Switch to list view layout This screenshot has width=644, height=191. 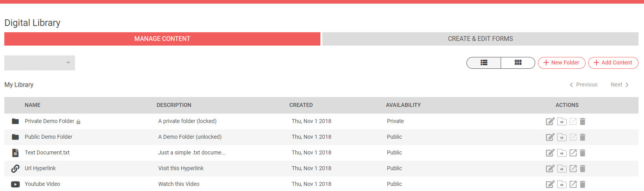[484, 63]
